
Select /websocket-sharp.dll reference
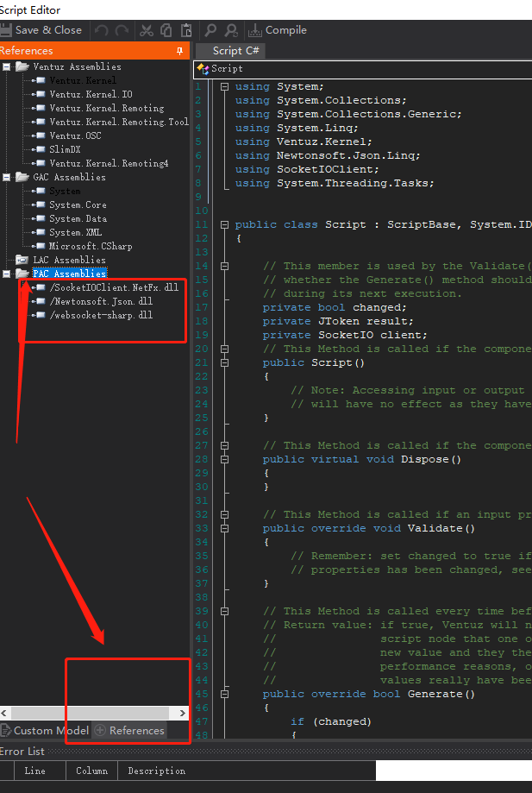tap(101, 315)
